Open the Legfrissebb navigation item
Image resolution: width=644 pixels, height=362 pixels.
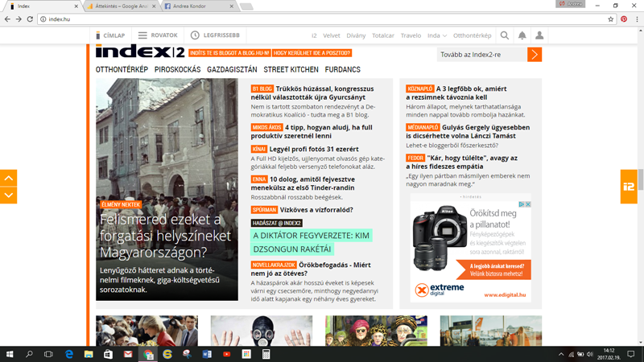[x=215, y=35]
